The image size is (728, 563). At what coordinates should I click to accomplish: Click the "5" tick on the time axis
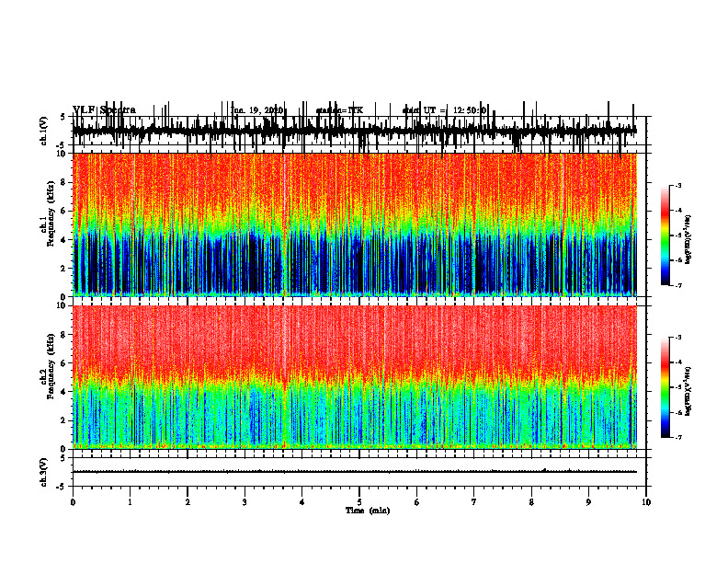coord(359,502)
